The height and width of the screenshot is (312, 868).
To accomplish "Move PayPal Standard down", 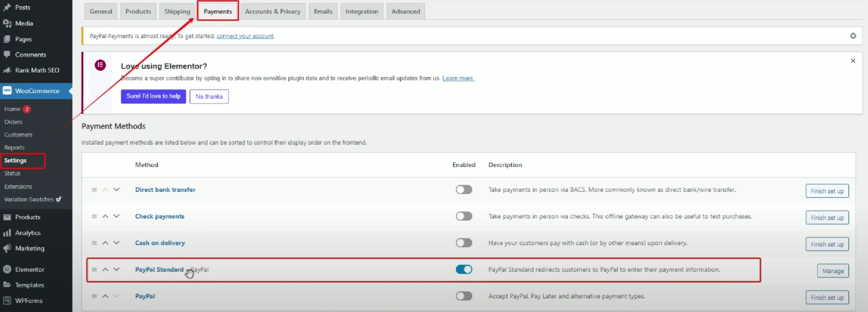I will [x=116, y=269].
